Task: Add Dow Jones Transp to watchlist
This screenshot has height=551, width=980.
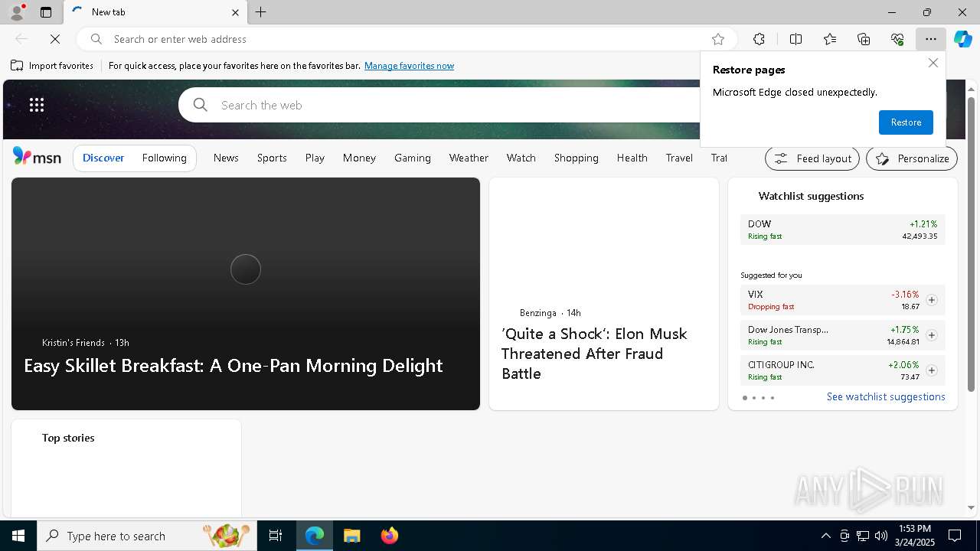Action: pos(932,335)
